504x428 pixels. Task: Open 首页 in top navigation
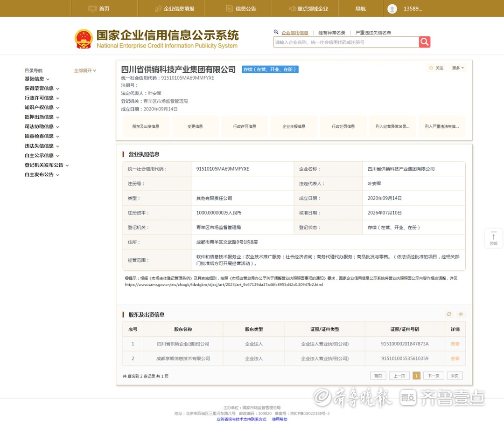click(99, 9)
